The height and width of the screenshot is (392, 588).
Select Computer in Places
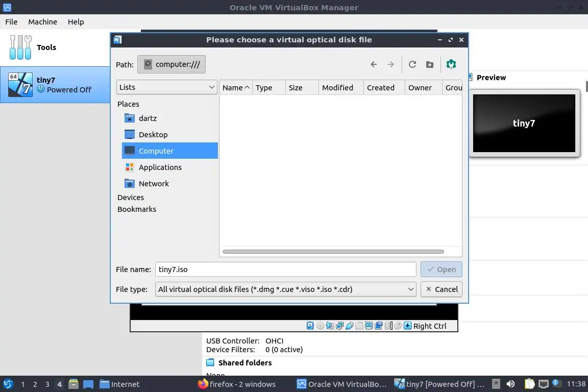[169, 151]
